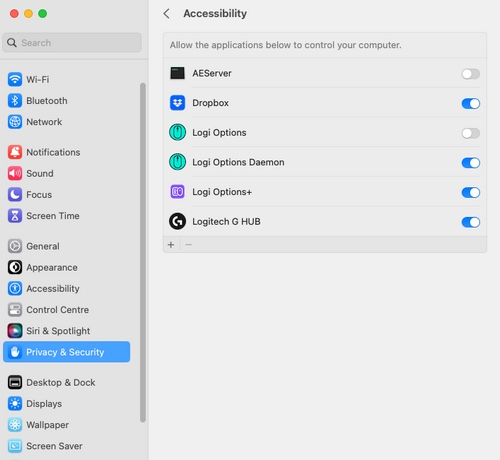Turn on Logi Options toggle

(470, 133)
